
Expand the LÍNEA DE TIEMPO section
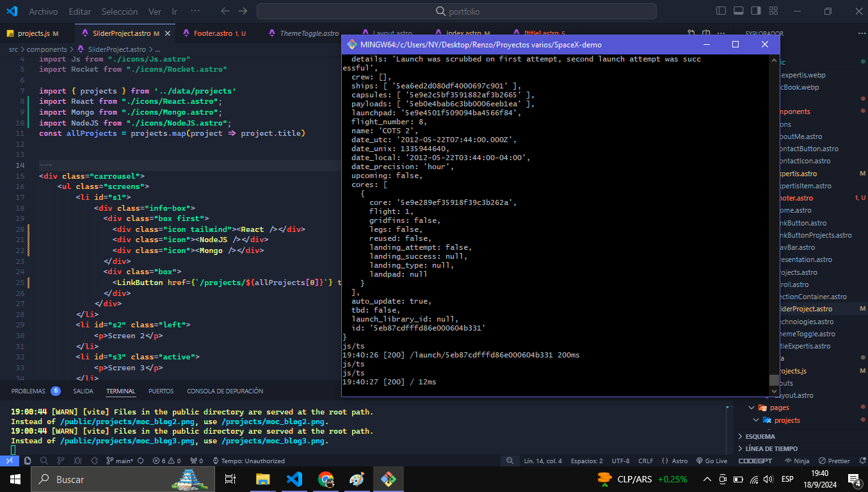tap(771, 449)
